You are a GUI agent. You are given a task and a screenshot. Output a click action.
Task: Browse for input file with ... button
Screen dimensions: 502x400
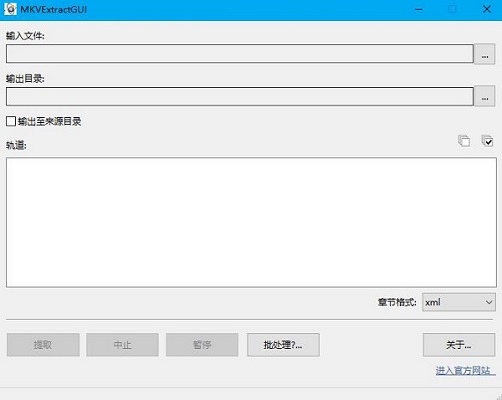pyautogui.click(x=485, y=54)
